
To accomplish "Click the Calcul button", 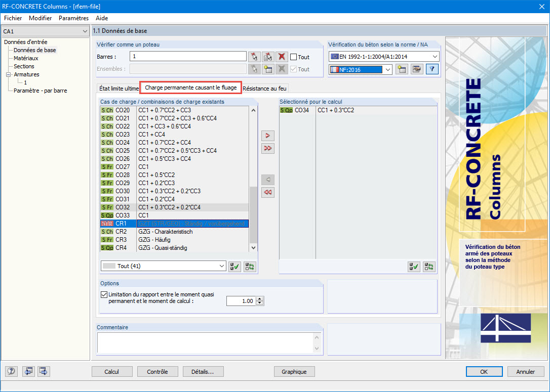I will point(112,372).
